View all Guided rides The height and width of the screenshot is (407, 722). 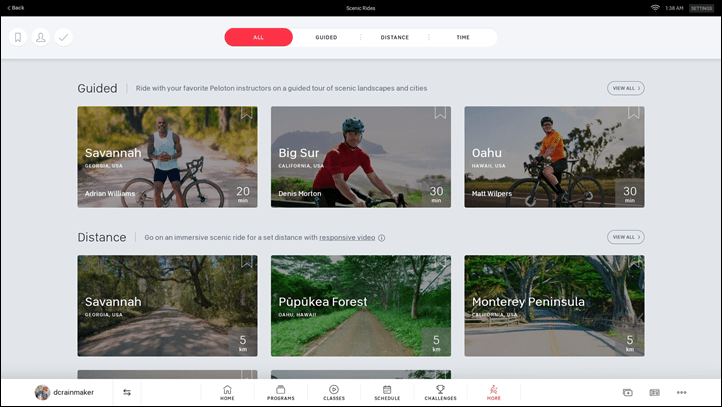(626, 88)
